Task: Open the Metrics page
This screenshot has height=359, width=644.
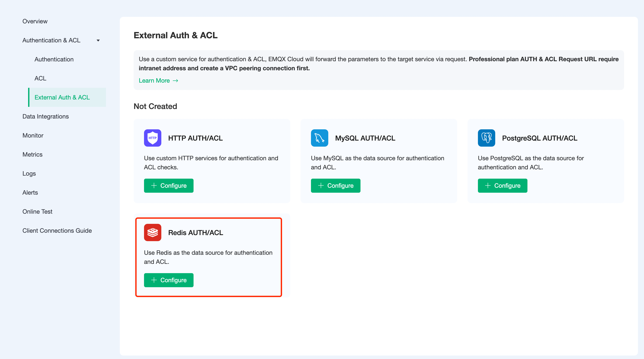Action: [32, 154]
